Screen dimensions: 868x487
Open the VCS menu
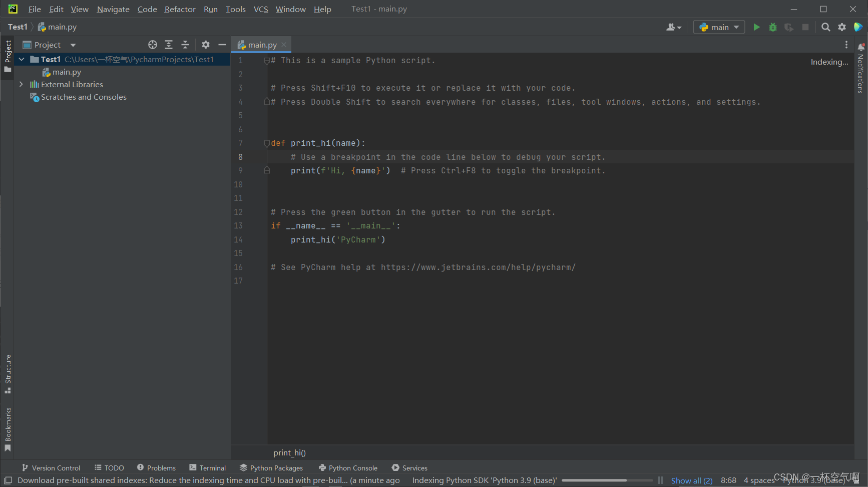[261, 9]
